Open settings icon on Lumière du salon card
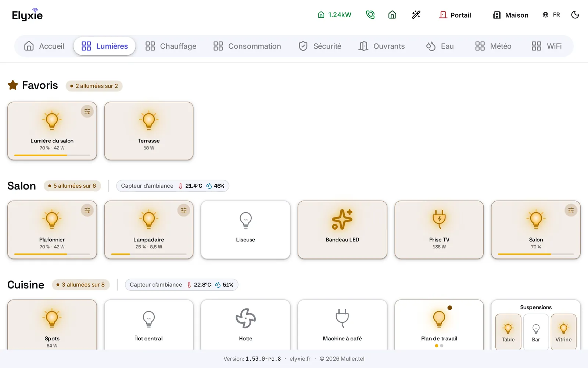 (87, 111)
